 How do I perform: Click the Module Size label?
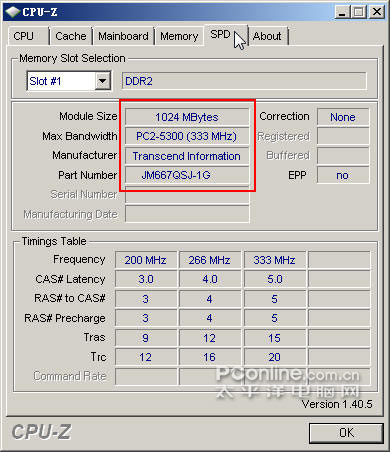(88, 116)
